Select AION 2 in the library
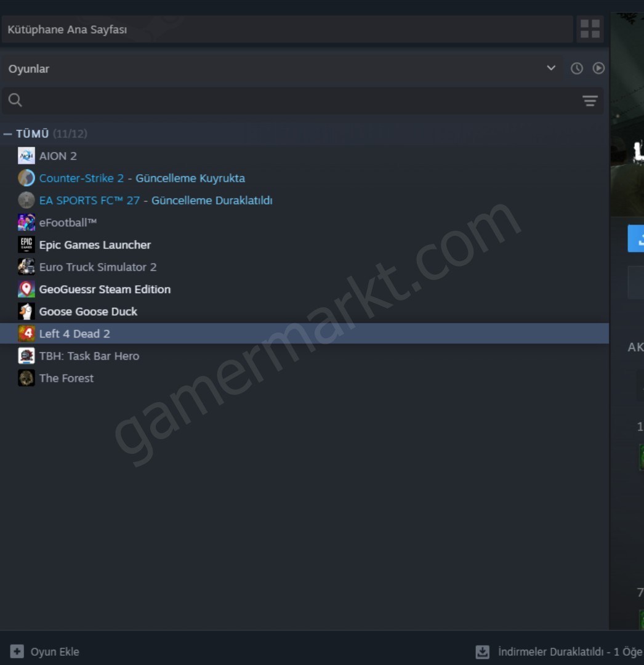 tap(304, 156)
